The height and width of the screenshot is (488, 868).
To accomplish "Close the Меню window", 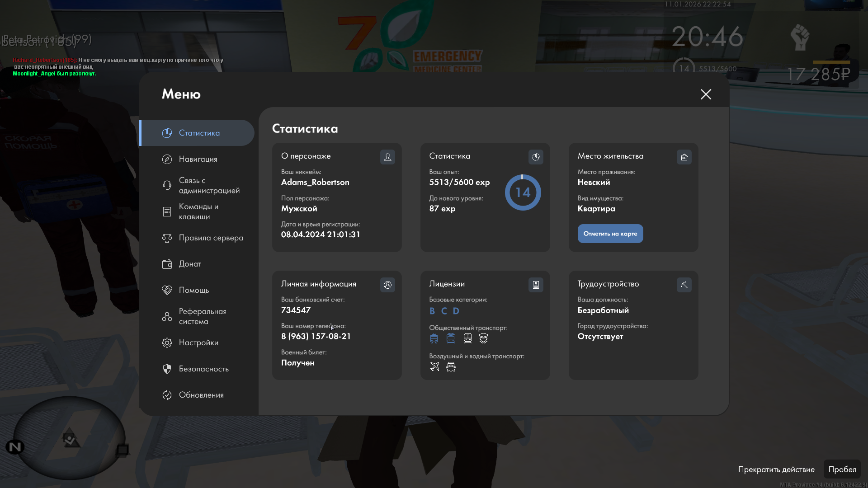I will click(706, 94).
